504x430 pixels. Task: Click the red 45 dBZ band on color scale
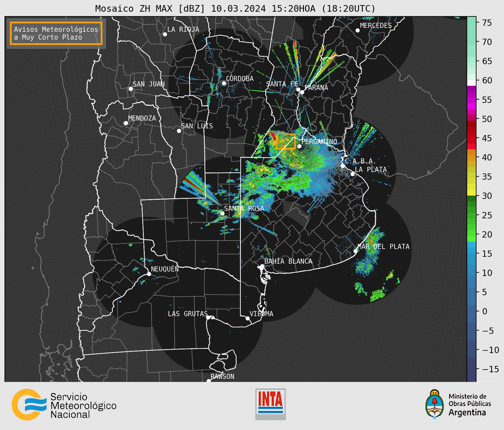(x=471, y=138)
